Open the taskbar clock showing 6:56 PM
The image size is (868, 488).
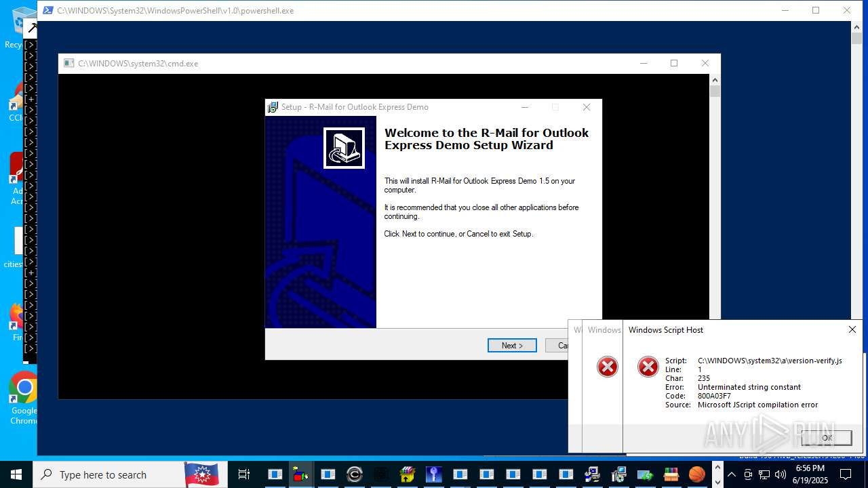(810, 474)
